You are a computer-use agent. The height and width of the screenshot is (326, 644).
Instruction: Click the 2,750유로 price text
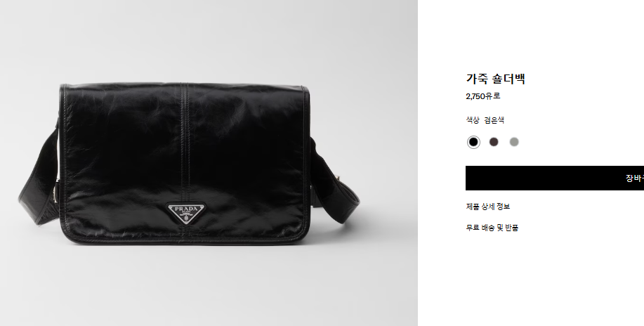pos(483,97)
